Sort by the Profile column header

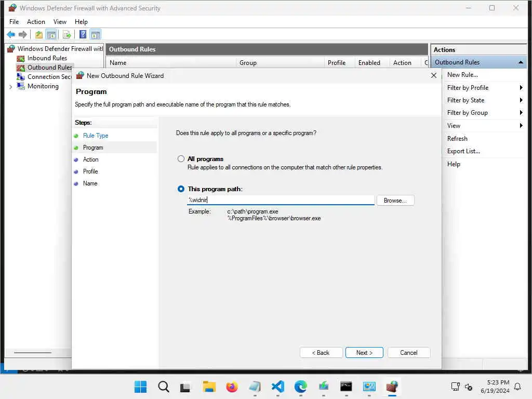point(339,63)
